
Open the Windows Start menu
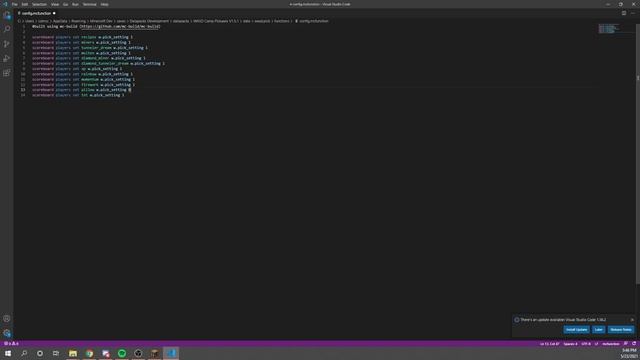click(x=8, y=353)
